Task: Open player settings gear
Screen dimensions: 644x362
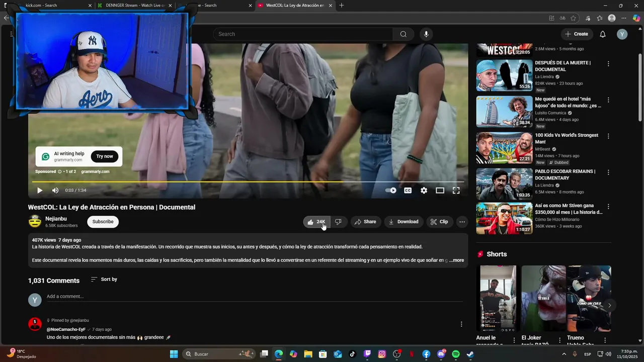Action: (424, 191)
